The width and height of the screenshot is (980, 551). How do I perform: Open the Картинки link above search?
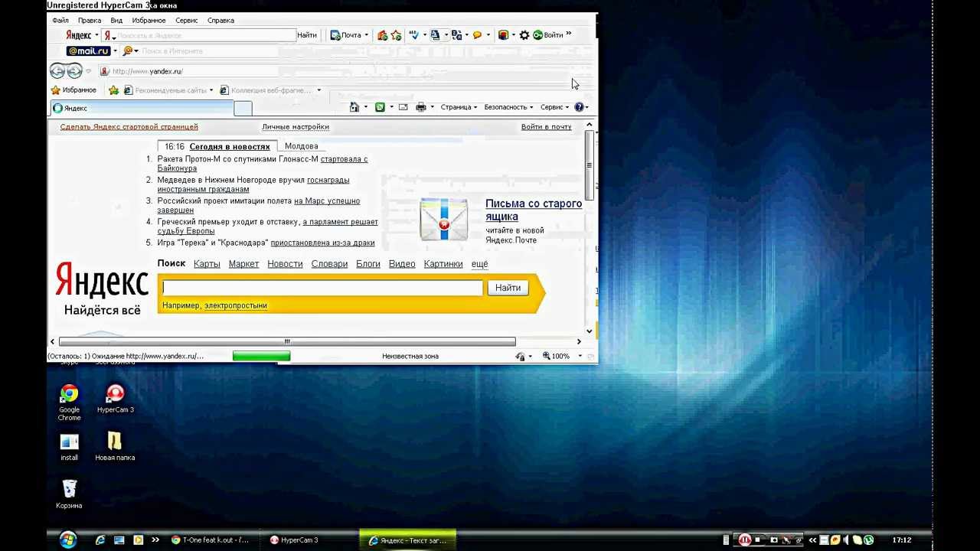click(443, 264)
